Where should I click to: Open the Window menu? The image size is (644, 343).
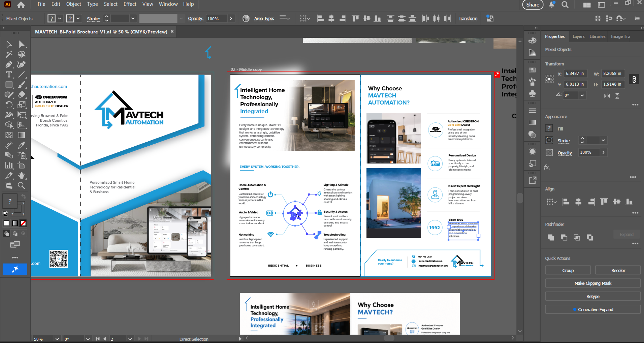coord(168,4)
